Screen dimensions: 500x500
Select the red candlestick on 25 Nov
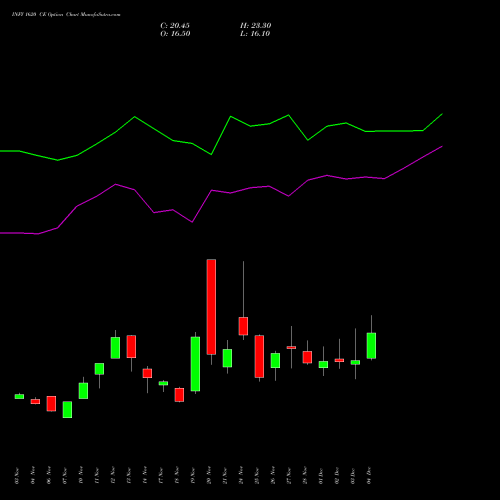(x=259, y=356)
